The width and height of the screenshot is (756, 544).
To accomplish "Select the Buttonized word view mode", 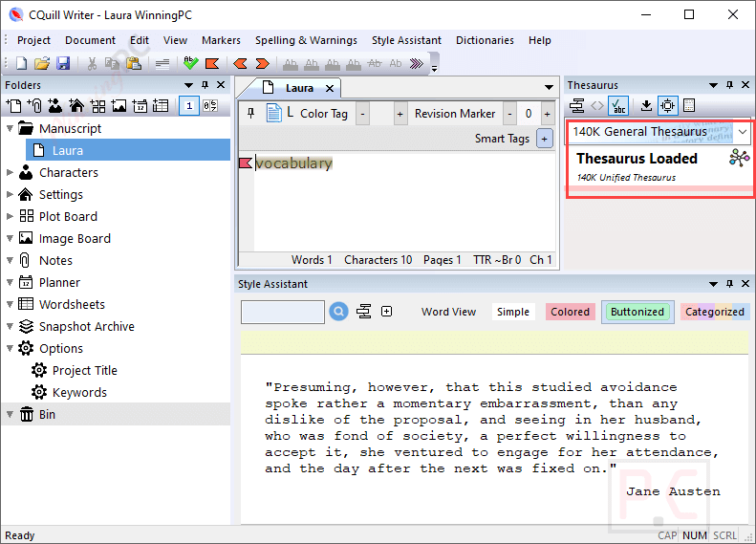I will coord(637,312).
